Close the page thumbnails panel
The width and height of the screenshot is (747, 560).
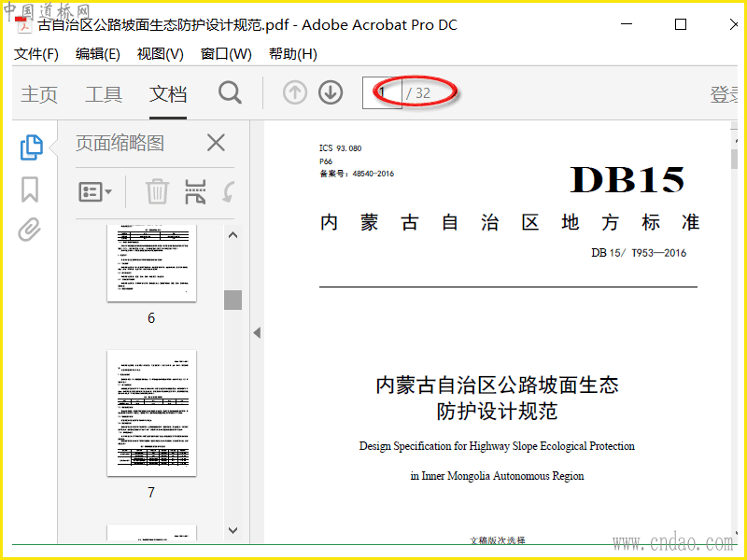pyautogui.click(x=216, y=143)
